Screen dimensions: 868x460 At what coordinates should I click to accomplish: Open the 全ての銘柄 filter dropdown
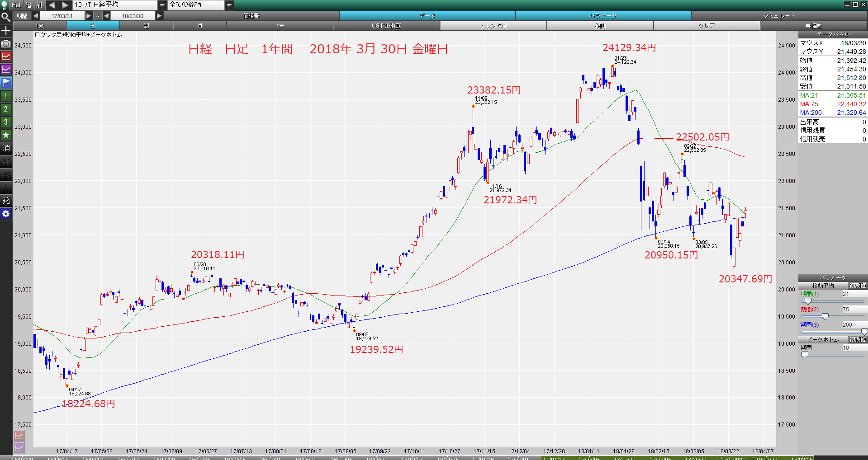coord(229,5)
